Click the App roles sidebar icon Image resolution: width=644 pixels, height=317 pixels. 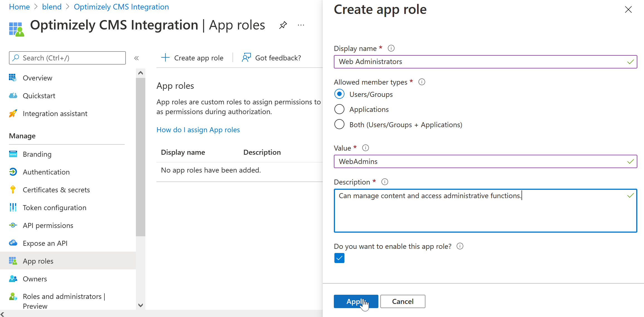click(x=13, y=261)
